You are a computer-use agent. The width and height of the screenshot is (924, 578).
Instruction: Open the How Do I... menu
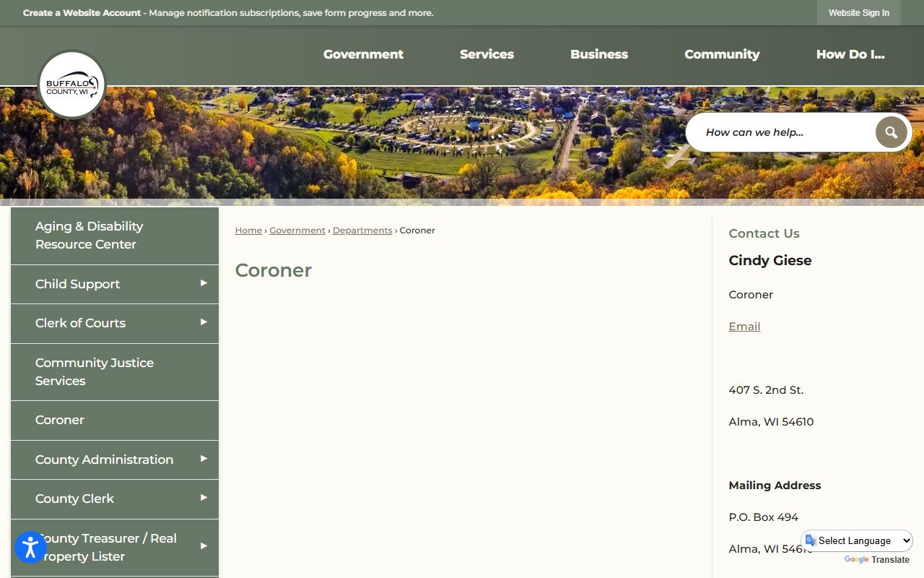(x=850, y=54)
